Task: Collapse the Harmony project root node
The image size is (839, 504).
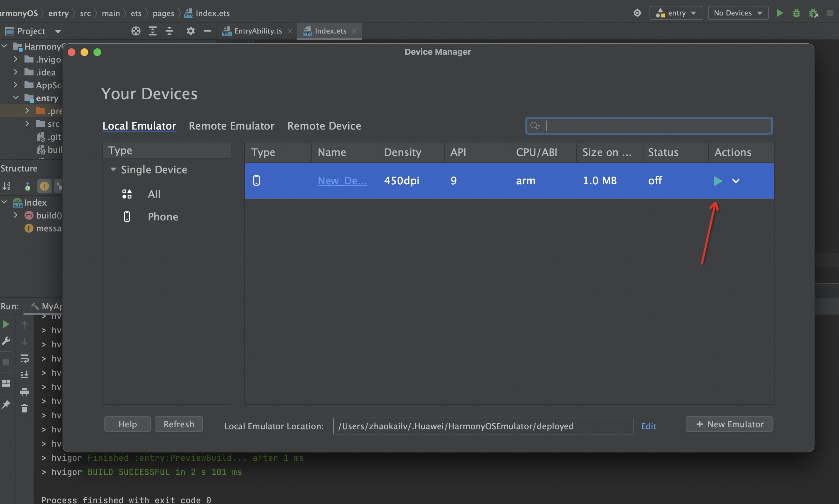Action: 5,46
